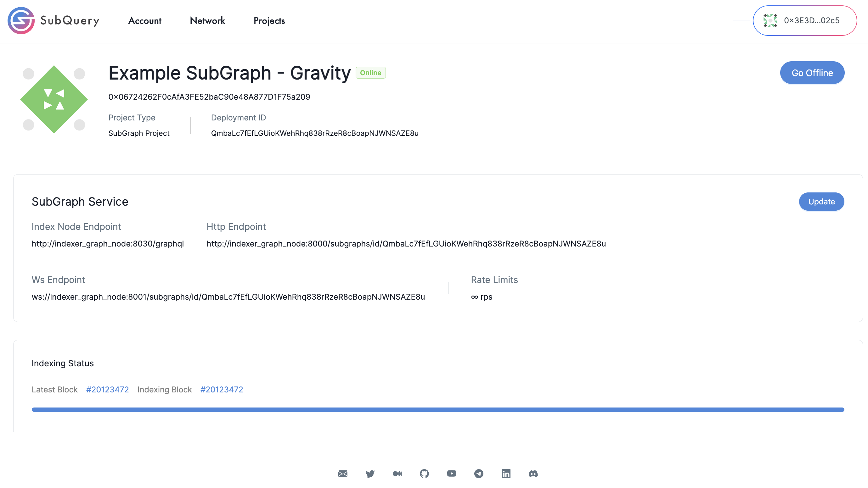Open the Projects menu

(x=269, y=21)
